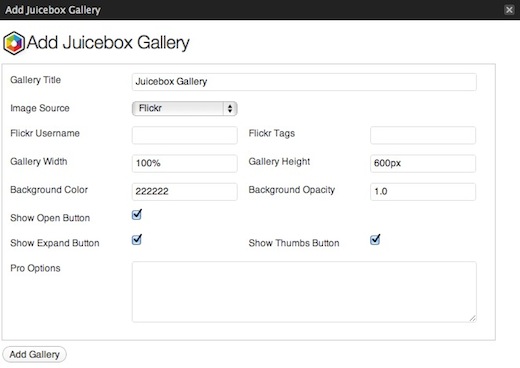
Task: Click the Background Opacity field with 1.0
Action: point(423,192)
